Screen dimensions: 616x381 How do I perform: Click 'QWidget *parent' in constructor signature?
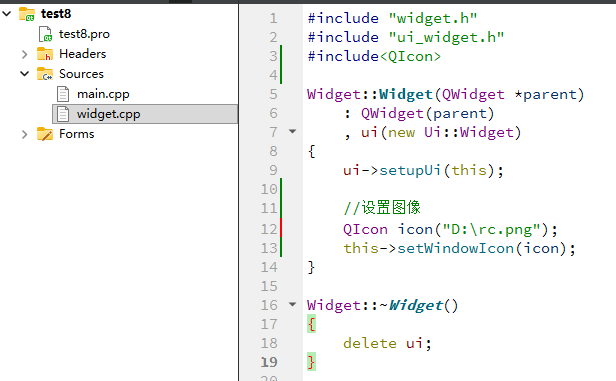509,95
